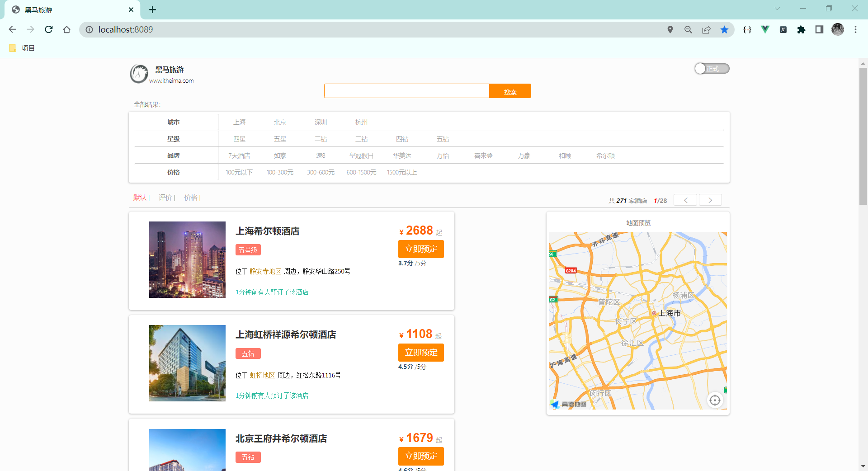Image resolution: width=868 pixels, height=471 pixels.
Task: Filter by brand 喜来登
Action: coord(484,155)
